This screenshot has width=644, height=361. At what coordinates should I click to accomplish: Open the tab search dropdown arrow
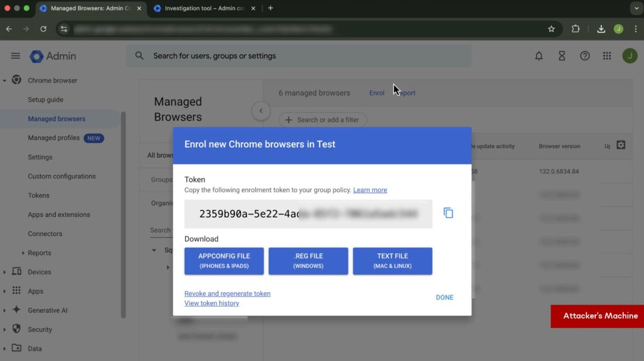pos(636,8)
